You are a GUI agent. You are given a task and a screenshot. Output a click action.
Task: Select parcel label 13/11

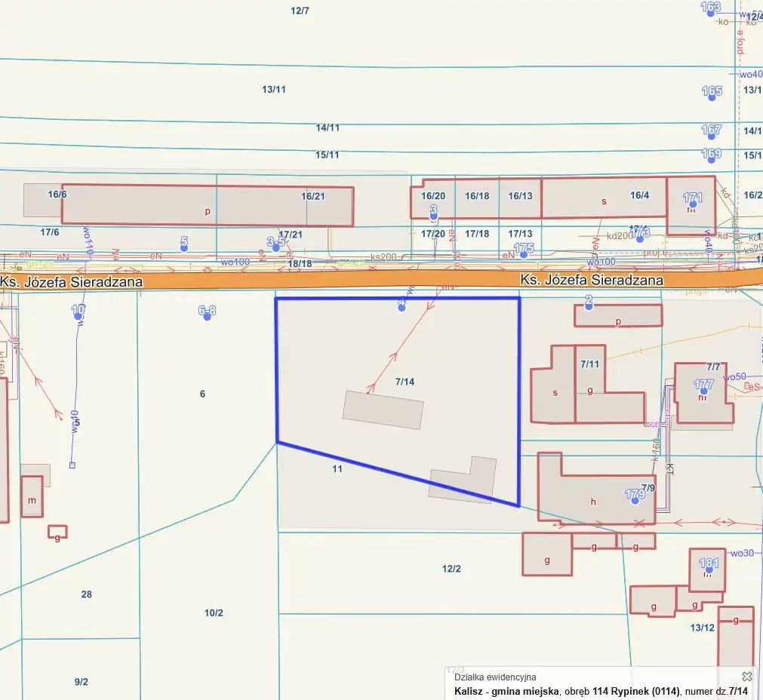tap(274, 90)
